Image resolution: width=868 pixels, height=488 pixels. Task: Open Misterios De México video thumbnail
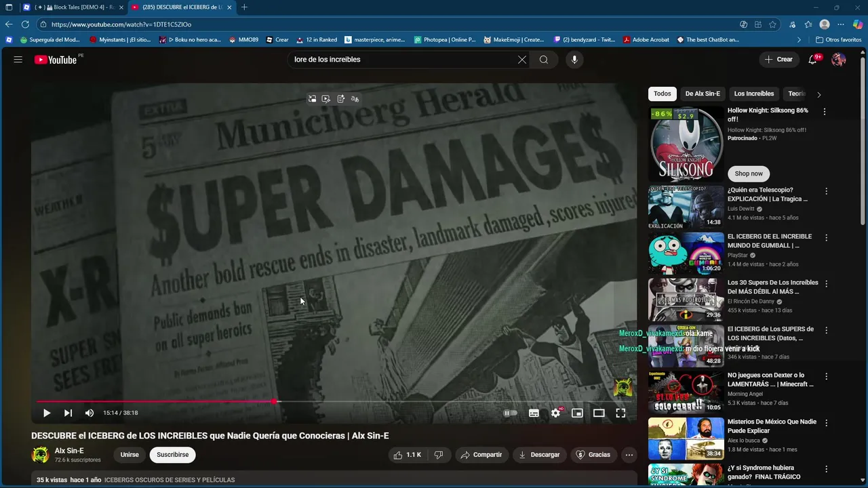coord(686,439)
